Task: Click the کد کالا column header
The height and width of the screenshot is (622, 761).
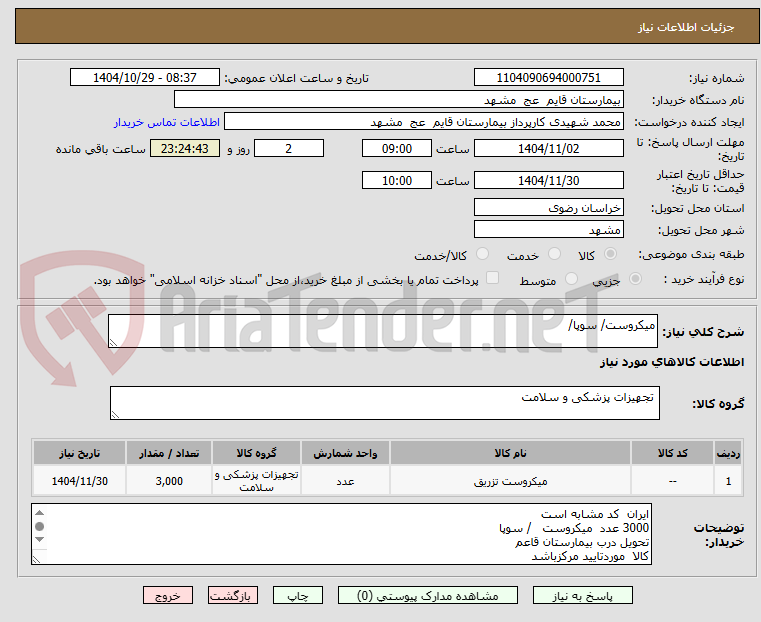Action: [x=672, y=453]
